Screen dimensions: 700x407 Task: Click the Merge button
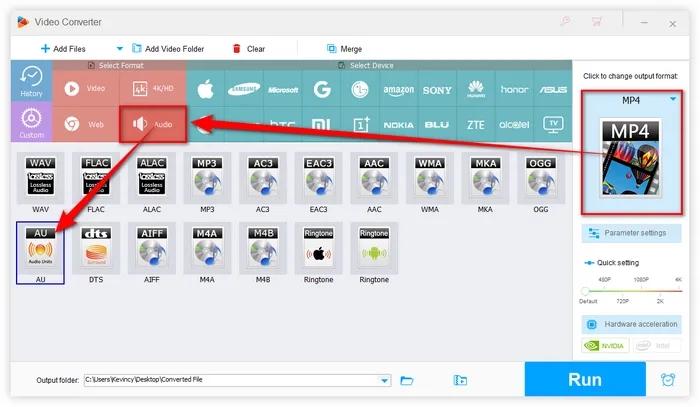click(344, 49)
